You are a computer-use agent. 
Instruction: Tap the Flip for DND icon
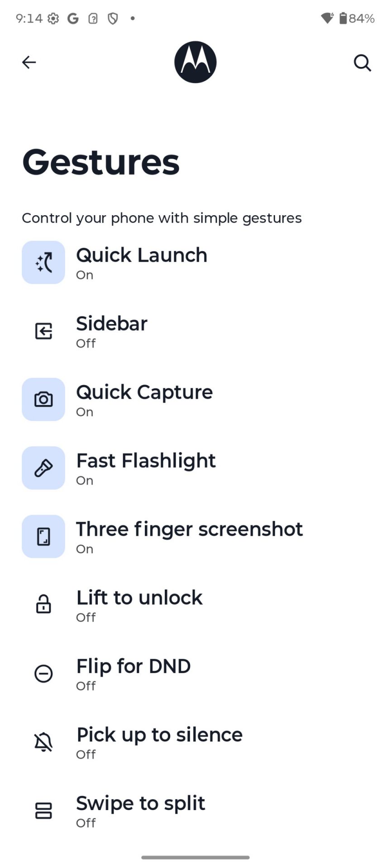tap(43, 674)
